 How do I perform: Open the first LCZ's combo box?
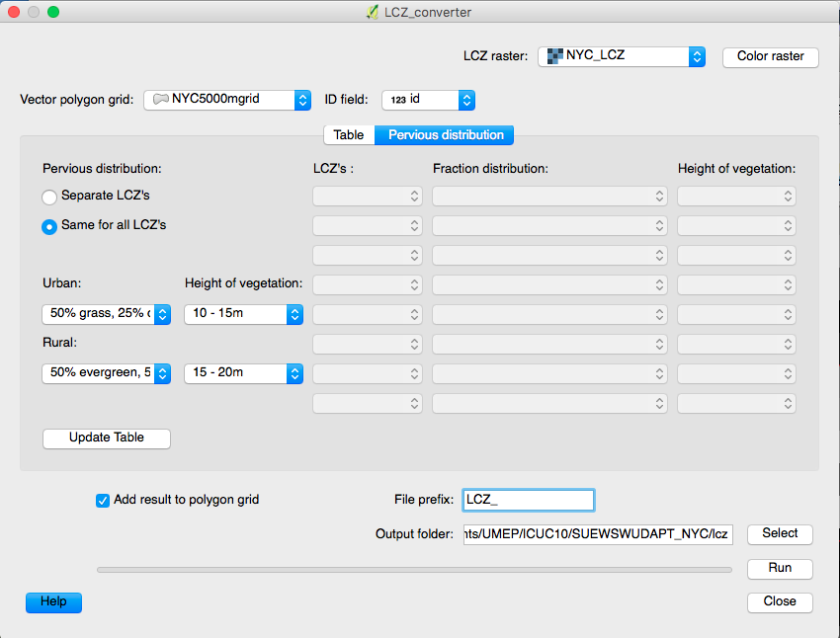pos(368,197)
